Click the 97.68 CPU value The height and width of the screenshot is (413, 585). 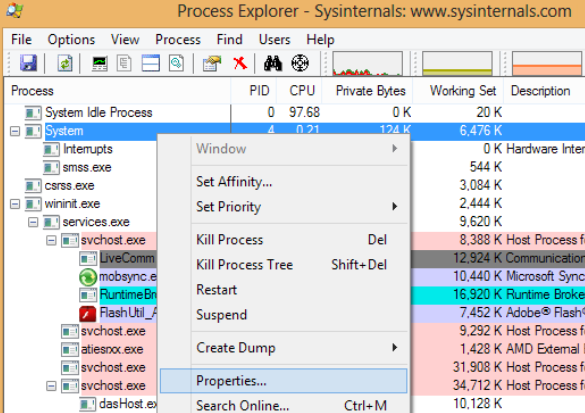pos(304,112)
